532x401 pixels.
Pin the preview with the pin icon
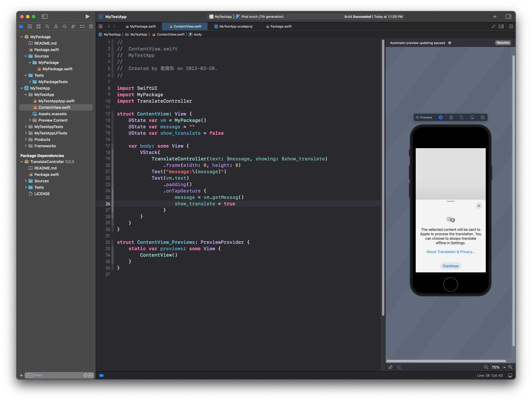point(391,367)
